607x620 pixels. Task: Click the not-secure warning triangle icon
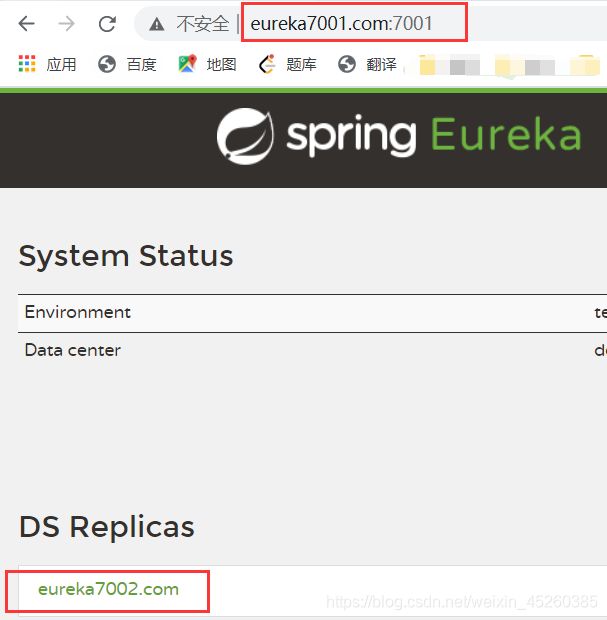click(x=157, y=24)
